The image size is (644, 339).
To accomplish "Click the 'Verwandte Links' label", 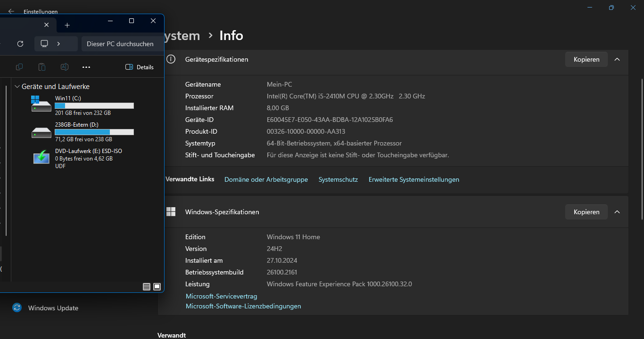I will pos(190,179).
